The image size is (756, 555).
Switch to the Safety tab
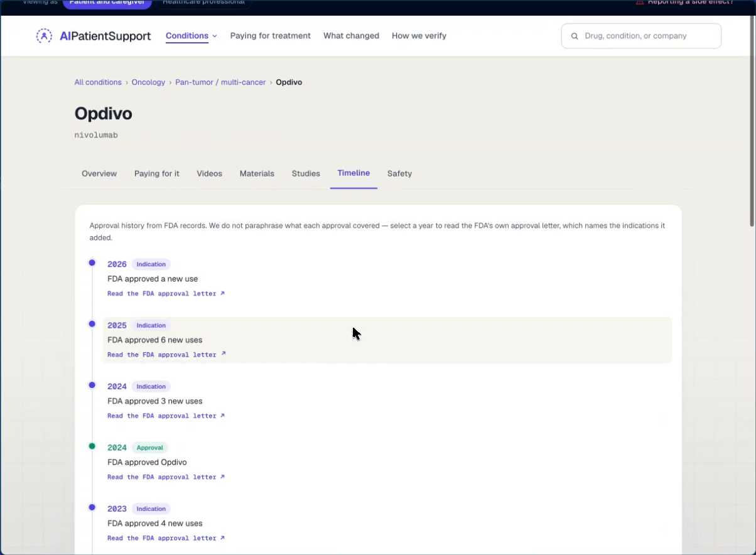[399, 173]
